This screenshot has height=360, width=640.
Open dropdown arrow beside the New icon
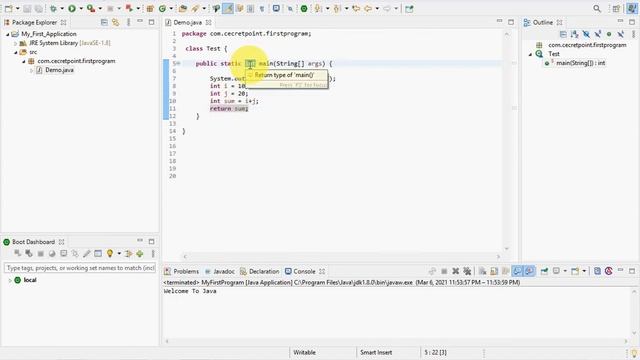pyautogui.click(x=18, y=8)
